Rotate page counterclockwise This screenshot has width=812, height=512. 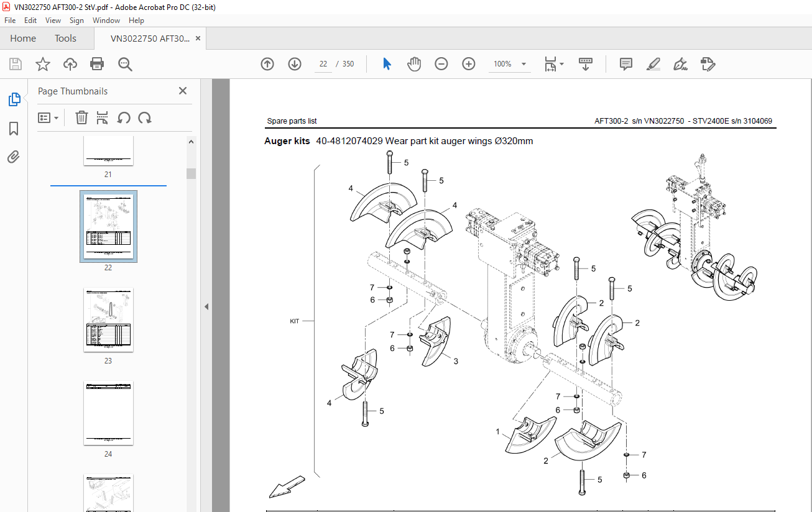point(124,117)
